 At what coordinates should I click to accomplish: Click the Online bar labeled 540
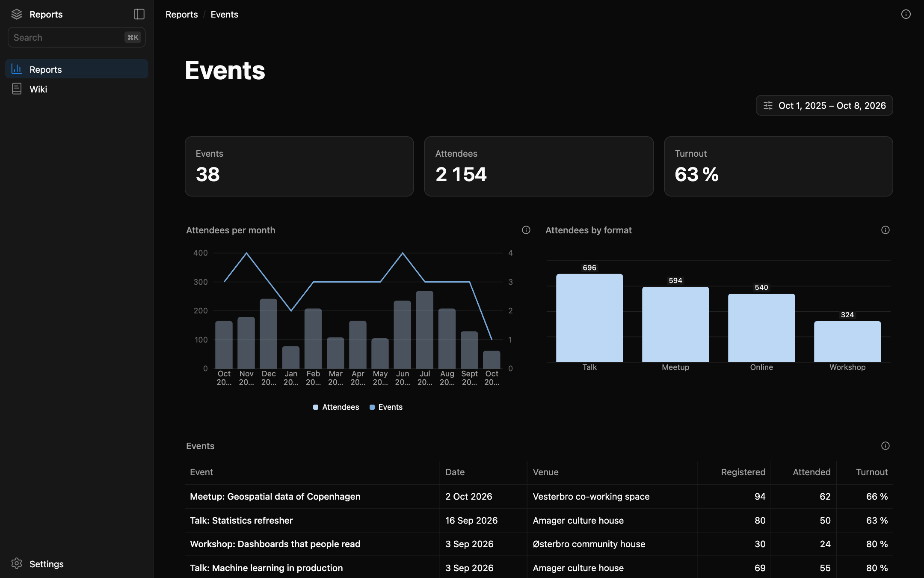pos(761,328)
